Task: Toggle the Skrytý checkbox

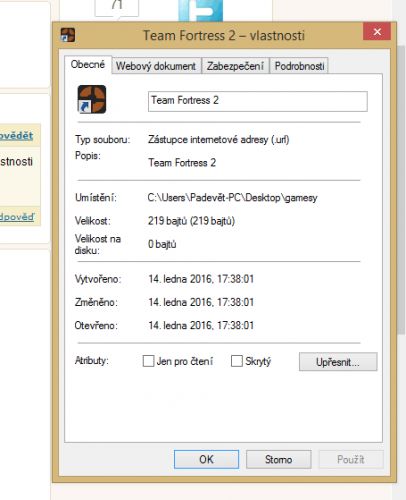Action: tap(237, 361)
